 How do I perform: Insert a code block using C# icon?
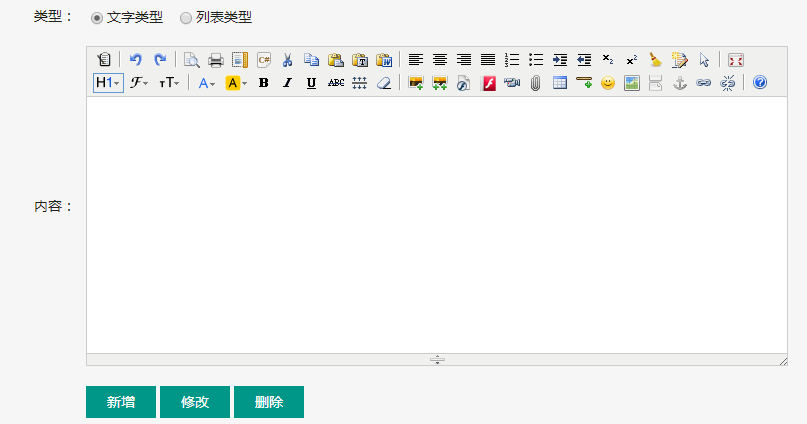264,60
